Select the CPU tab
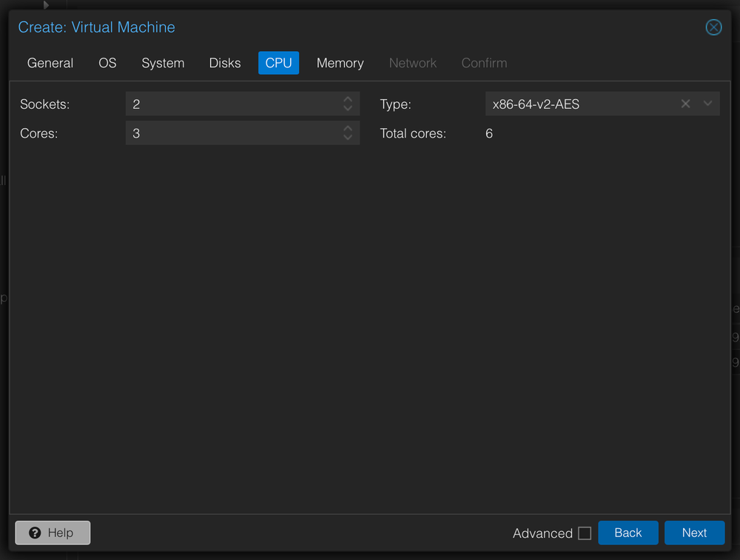 [278, 63]
